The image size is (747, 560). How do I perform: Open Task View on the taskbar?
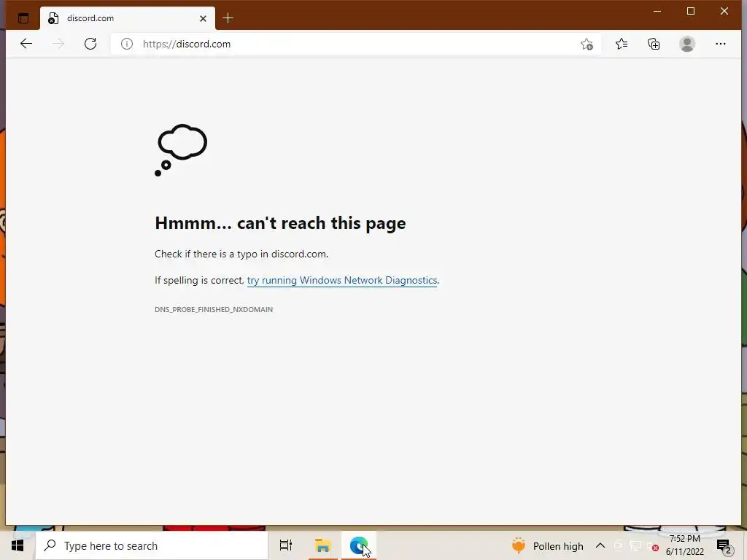286,545
